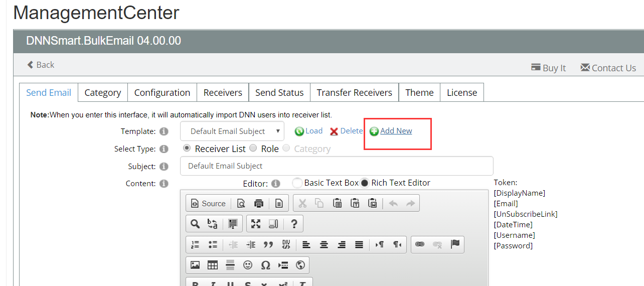644x286 pixels.
Task: Open the Theme tab
Action: click(x=419, y=92)
